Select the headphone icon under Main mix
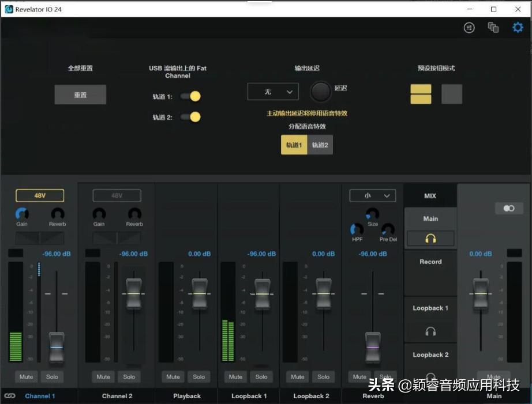This screenshot has width=532, height=404. coord(430,237)
